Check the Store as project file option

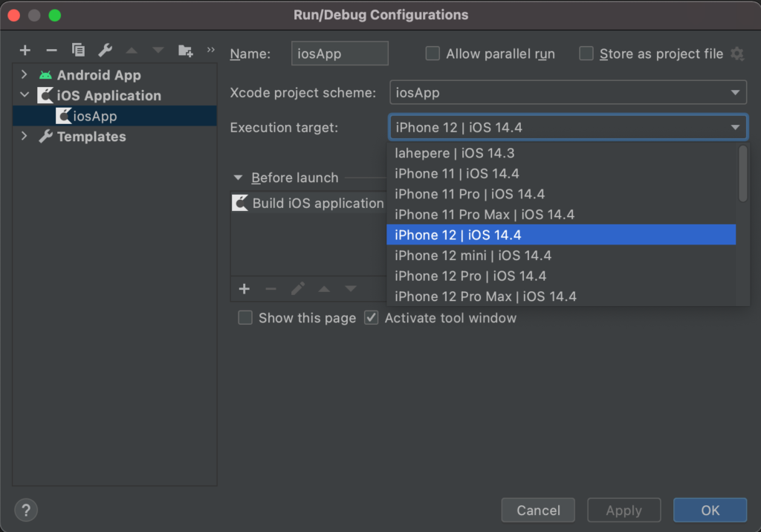tap(586, 53)
